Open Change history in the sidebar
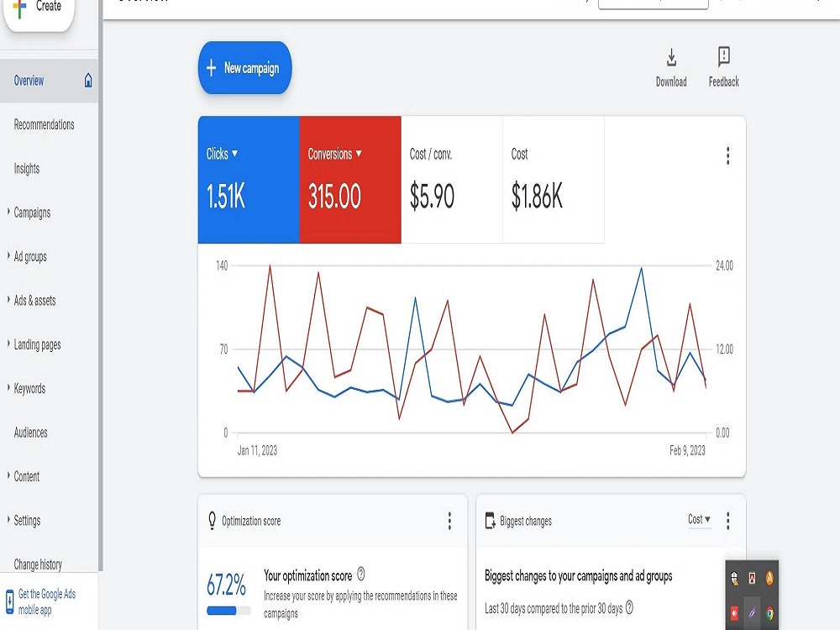 point(38,564)
